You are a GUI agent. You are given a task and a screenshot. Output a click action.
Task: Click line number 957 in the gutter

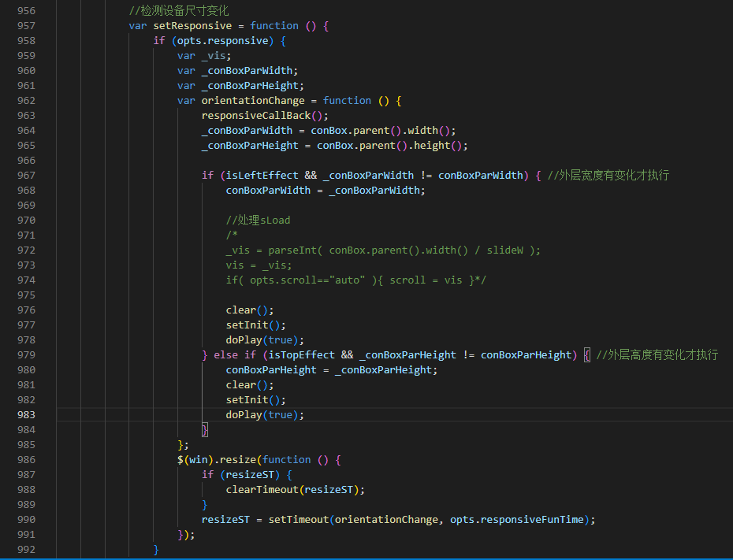(25, 25)
